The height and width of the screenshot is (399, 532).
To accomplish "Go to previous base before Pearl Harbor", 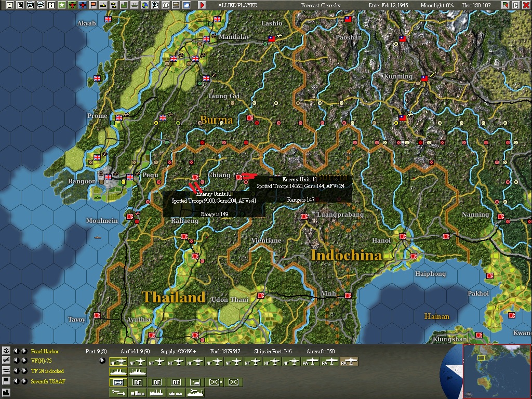I will point(16,351).
